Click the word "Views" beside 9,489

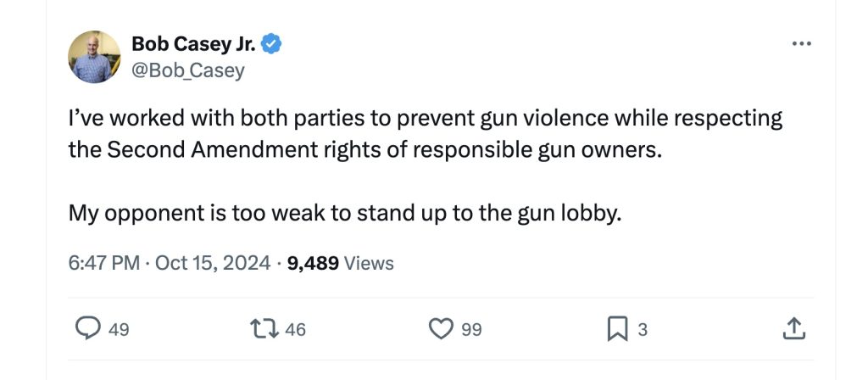(370, 263)
